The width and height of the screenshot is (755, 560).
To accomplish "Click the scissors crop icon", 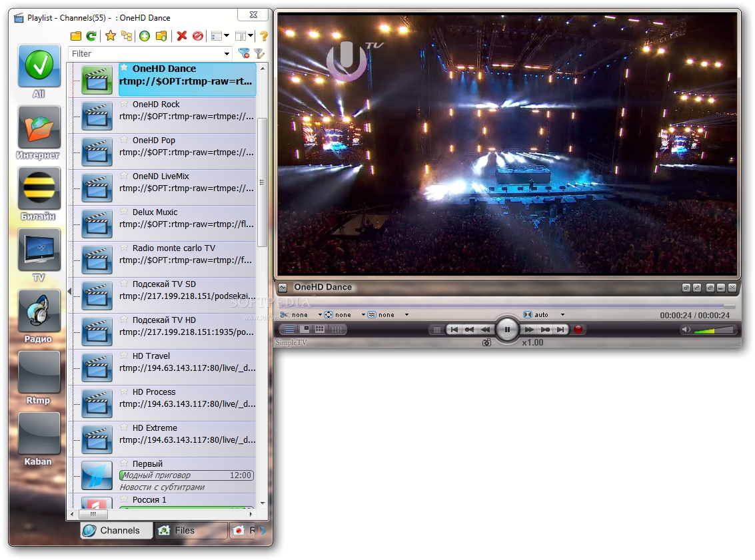I will [285, 315].
